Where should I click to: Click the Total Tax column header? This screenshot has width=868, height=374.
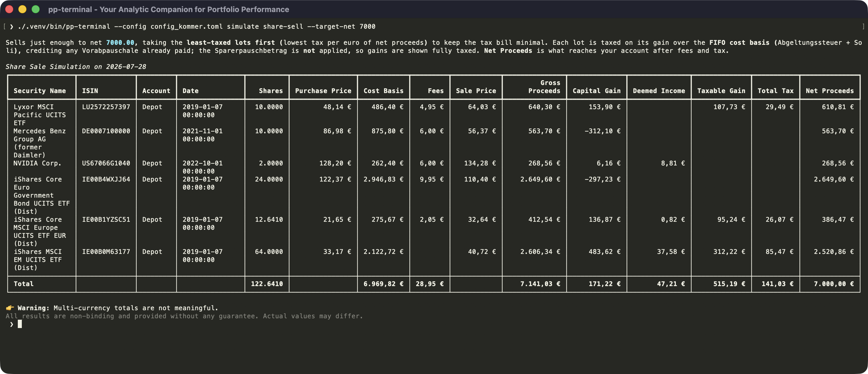coord(775,91)
